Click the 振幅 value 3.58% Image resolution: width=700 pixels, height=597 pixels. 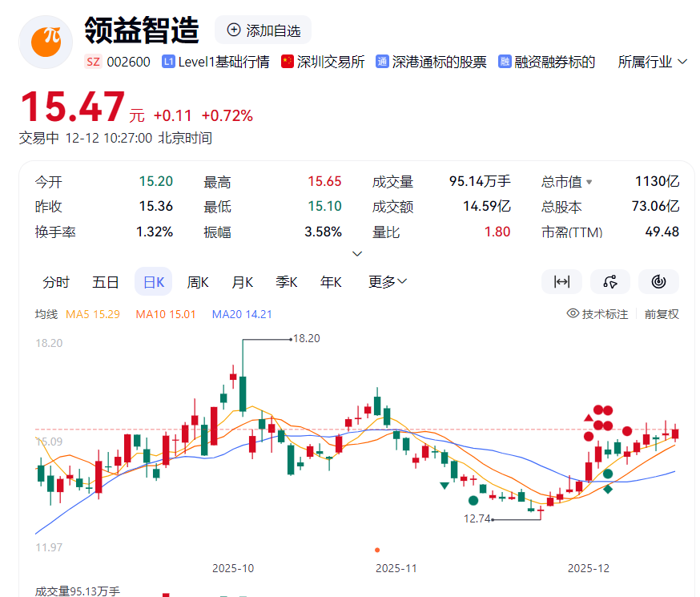coord(324,232)
